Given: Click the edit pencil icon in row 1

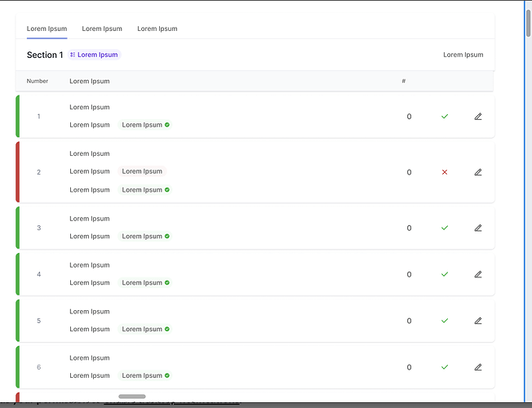Looking at the screenshot, I should click(478, 117).
